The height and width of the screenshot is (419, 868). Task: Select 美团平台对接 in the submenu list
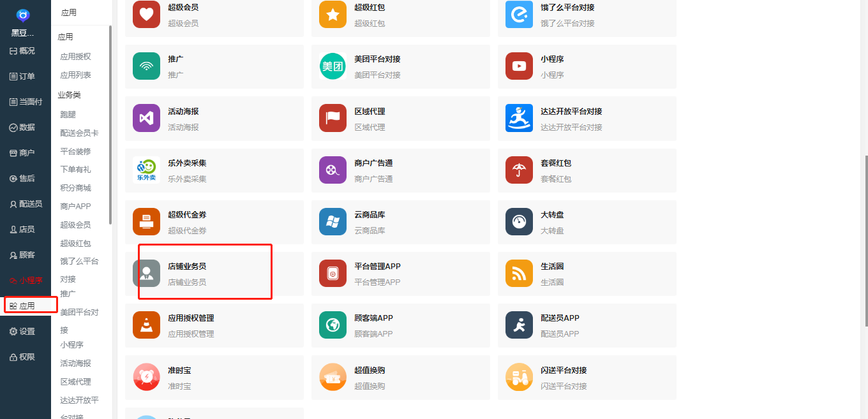(x=79, y=321)
